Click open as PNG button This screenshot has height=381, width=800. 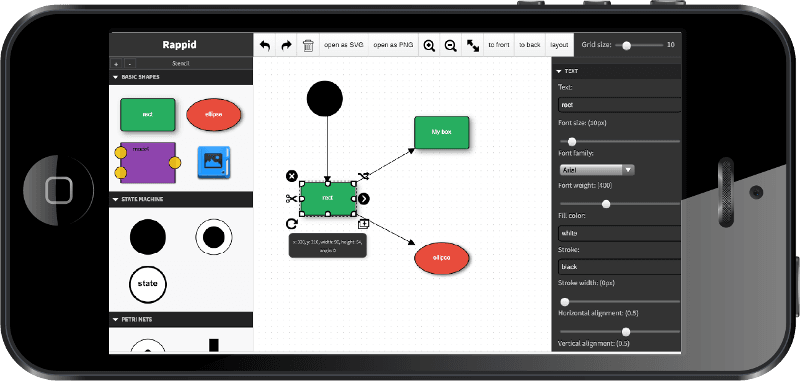coord(393,45)
